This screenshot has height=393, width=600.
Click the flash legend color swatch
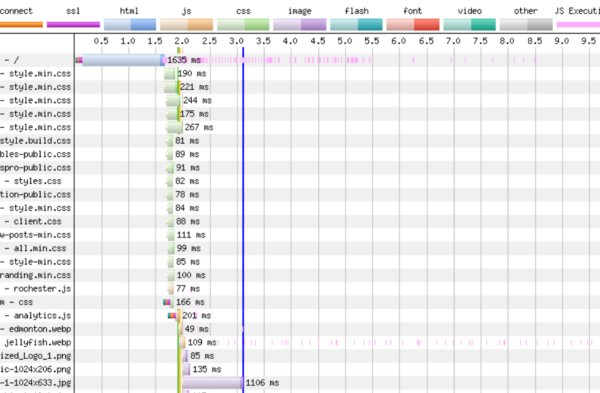point(356,24)
